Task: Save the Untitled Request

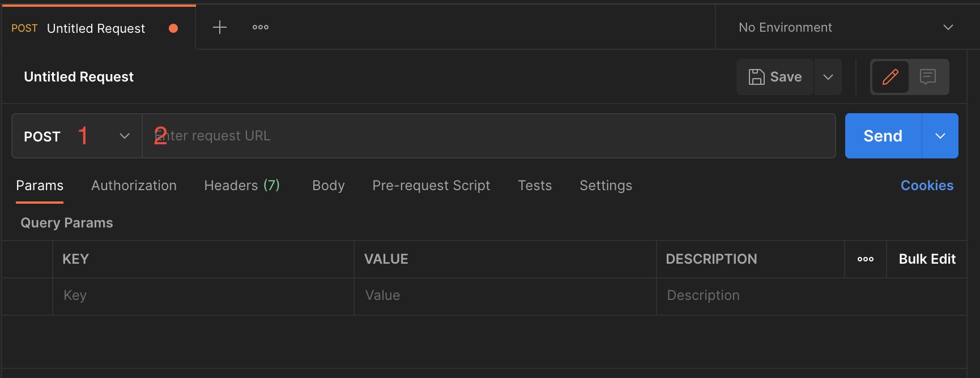Action: coord(775,77)
